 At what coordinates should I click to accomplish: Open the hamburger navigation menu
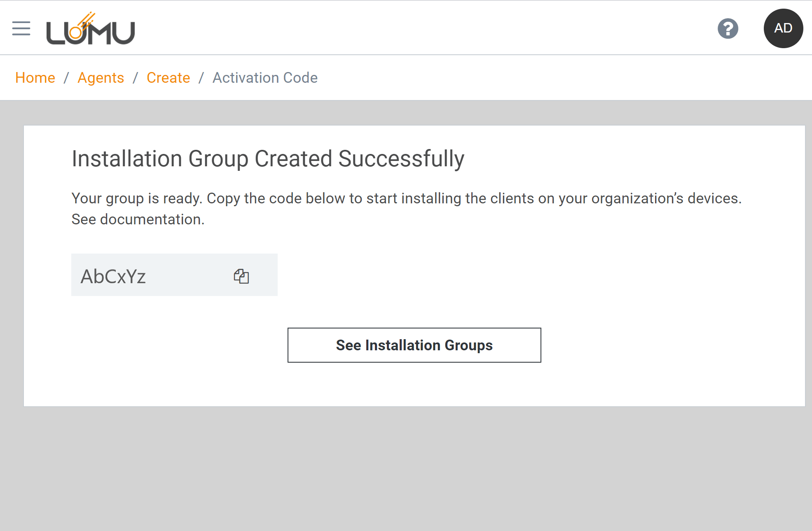tap(21, 28)
